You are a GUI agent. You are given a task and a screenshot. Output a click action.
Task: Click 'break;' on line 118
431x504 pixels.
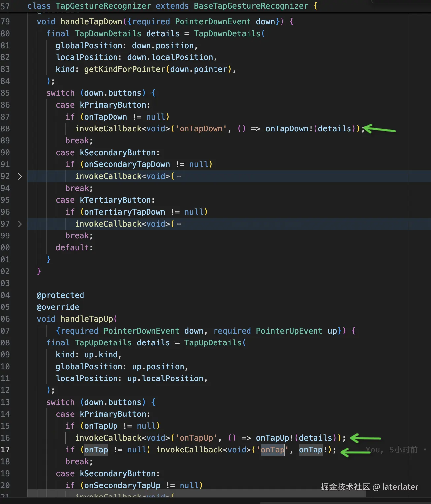pyautogui.click(x=79, y=462)
